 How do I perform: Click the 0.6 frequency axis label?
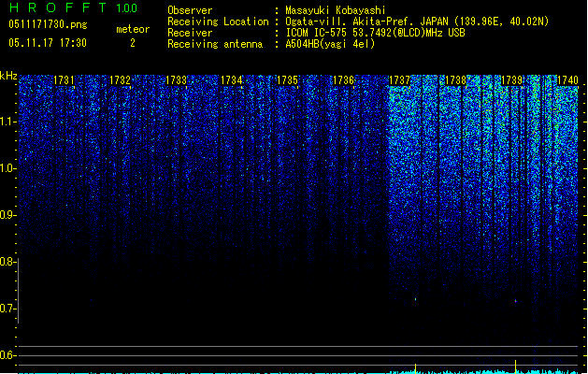coord(7,355)
